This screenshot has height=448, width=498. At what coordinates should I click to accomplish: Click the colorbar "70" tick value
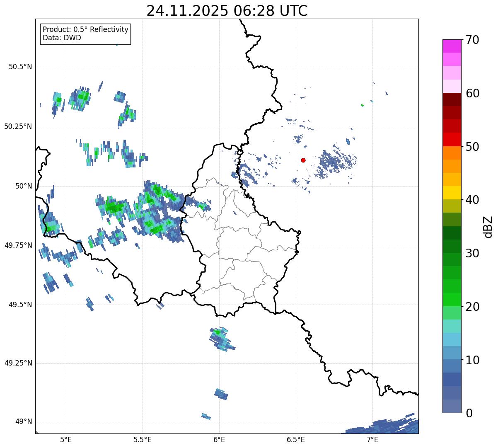point(473,40)
